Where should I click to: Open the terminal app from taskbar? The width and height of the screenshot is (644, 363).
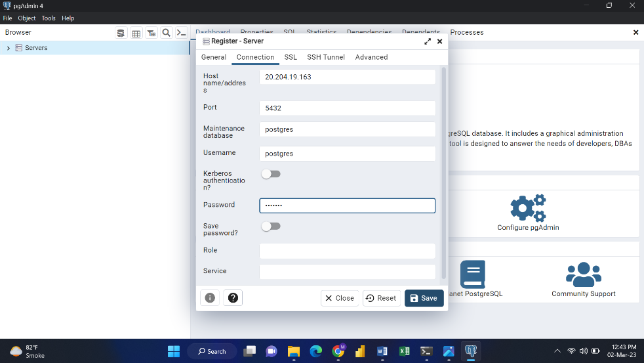click(x=426, y=351)
